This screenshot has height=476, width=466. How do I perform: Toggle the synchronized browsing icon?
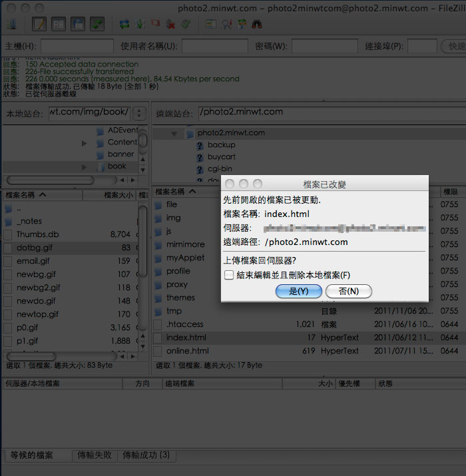pos(242,24)
